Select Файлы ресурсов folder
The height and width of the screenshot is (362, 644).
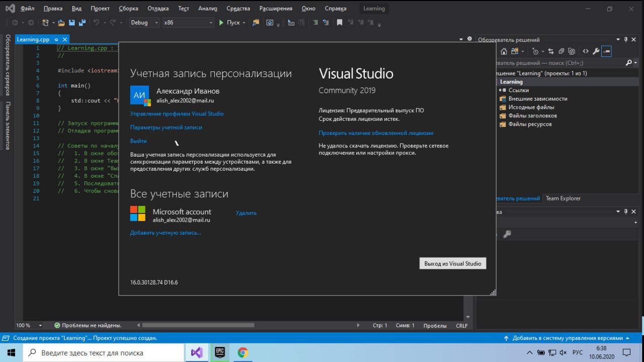(530, 124)
